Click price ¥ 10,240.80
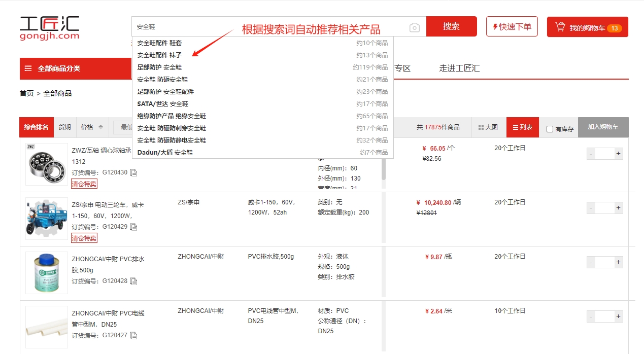644x354 pixels. click(x=434, y=202)
